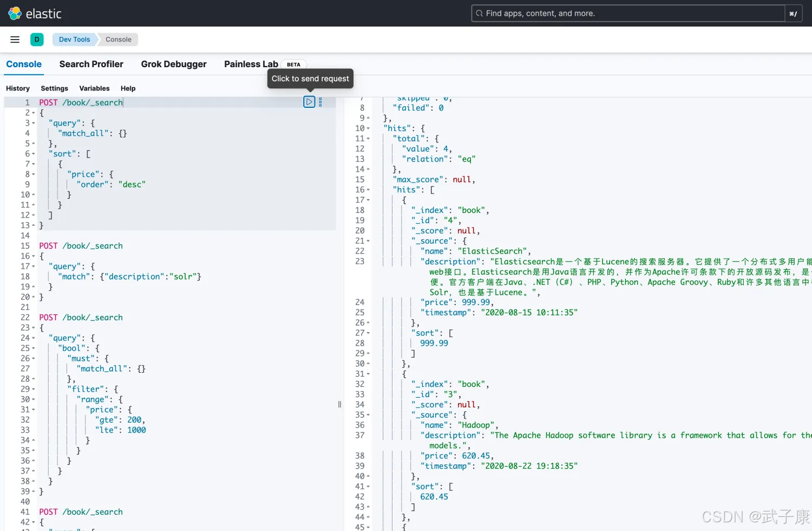Collapse the fold arrow at editor line 2
Viewport: 812px width, 531px height.
point(34,113)
